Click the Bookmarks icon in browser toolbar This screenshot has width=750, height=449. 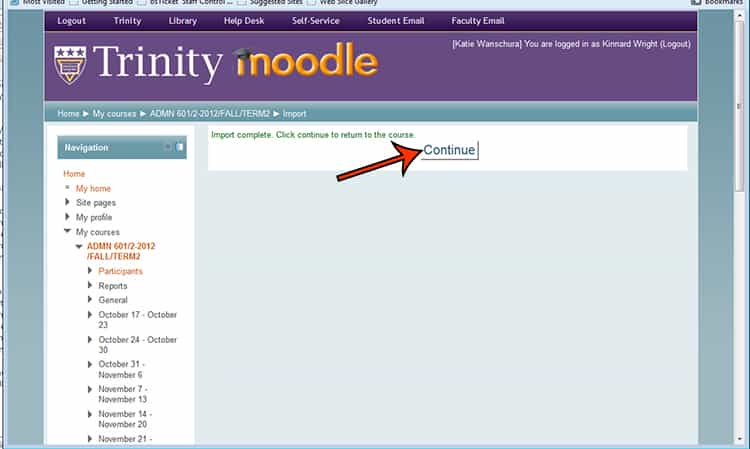(695, 3)
